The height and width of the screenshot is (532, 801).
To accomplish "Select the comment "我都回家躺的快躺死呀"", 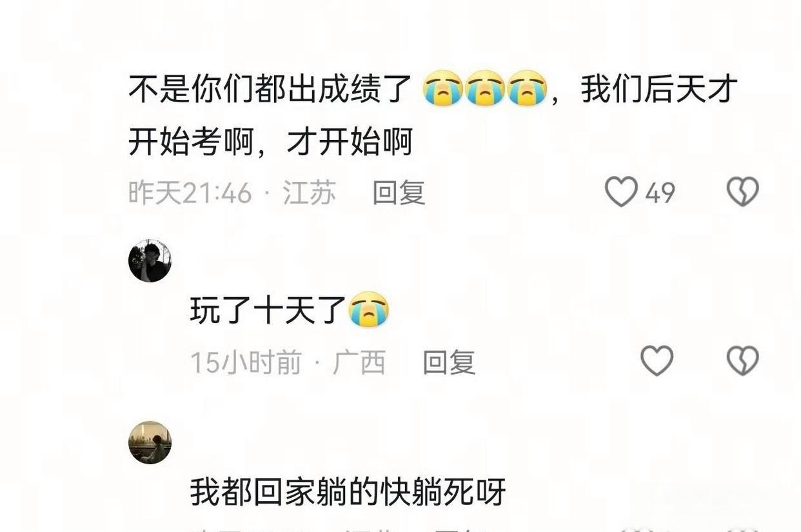I will click(x=348, y=492).
